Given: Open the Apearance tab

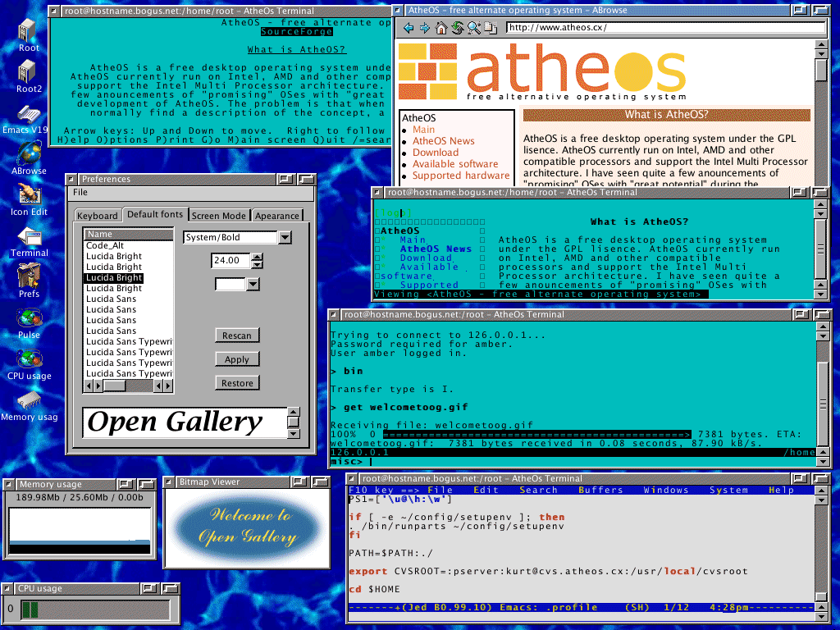Looking at the screenshot, I should (277, 216).
